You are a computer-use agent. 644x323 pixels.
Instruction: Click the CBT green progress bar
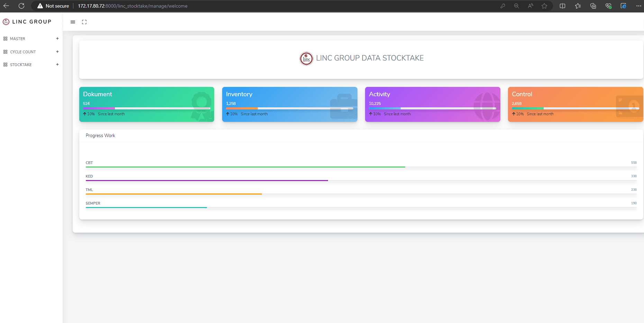[245, 167]
